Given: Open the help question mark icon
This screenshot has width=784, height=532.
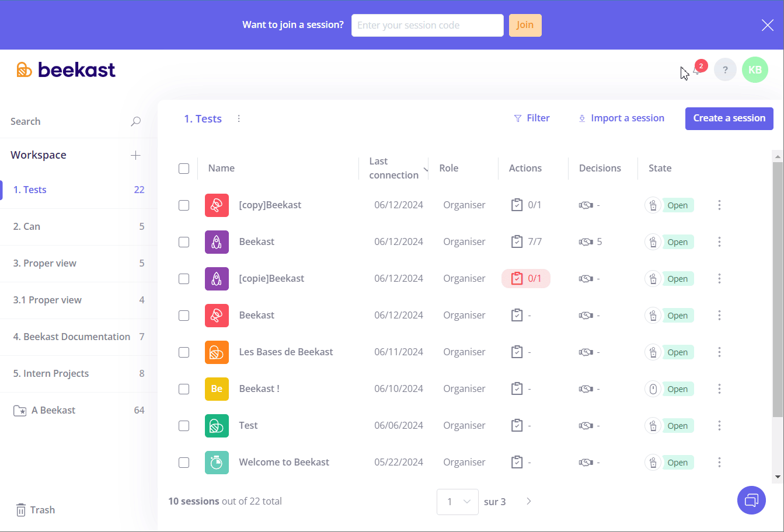Looking at the screenshot, I should point(725,70).
